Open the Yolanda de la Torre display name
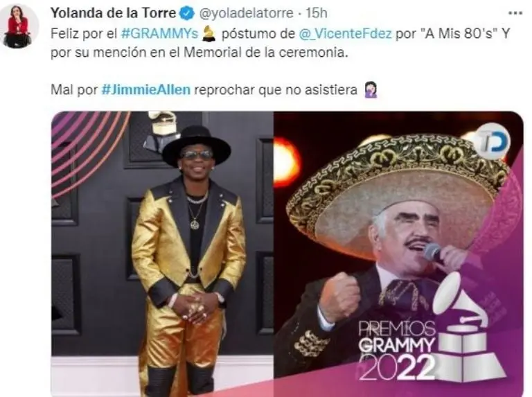 tap(114, 13)
